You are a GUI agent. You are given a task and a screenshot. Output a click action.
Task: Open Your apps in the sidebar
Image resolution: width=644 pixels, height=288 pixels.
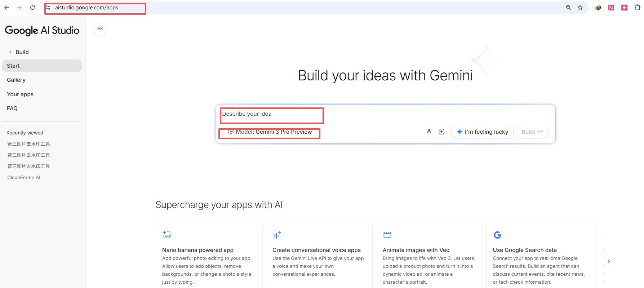click(x=20, y=94)
